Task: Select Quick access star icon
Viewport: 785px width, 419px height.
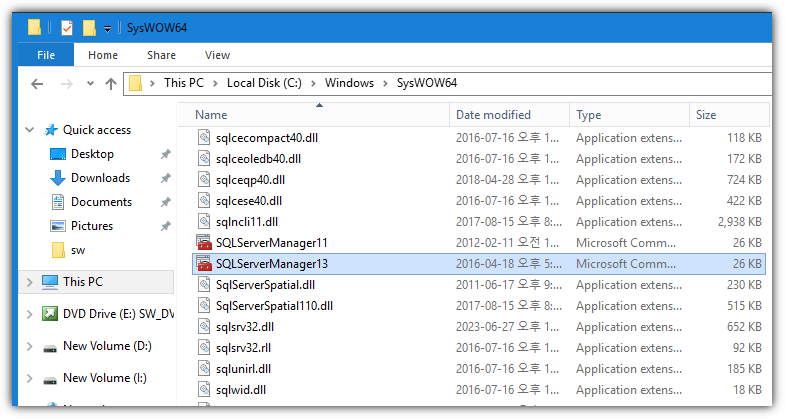Action: click(51, 130)
